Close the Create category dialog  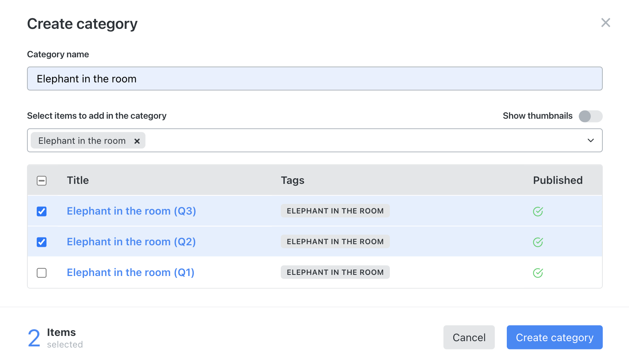pos(605,23)
